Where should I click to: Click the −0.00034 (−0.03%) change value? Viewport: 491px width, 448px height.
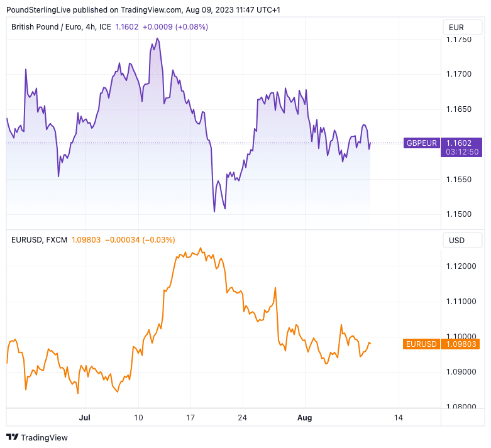tap(140, 240)
